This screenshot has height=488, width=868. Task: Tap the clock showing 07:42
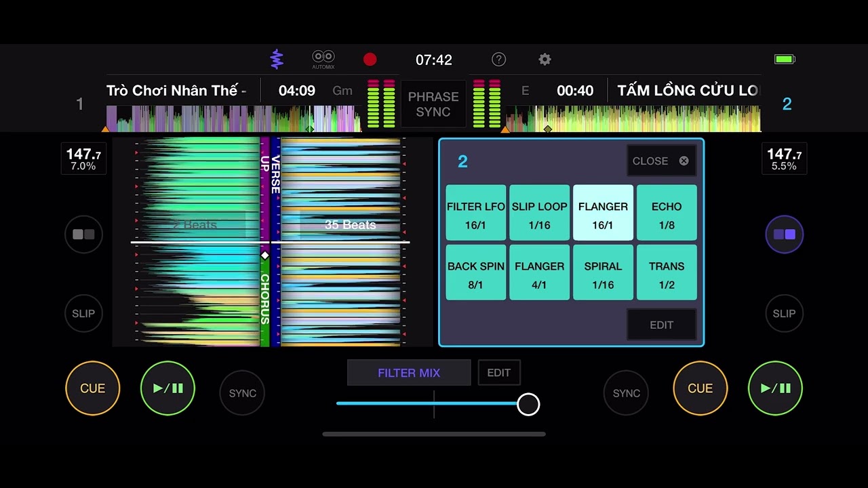(x=434, y=60)
